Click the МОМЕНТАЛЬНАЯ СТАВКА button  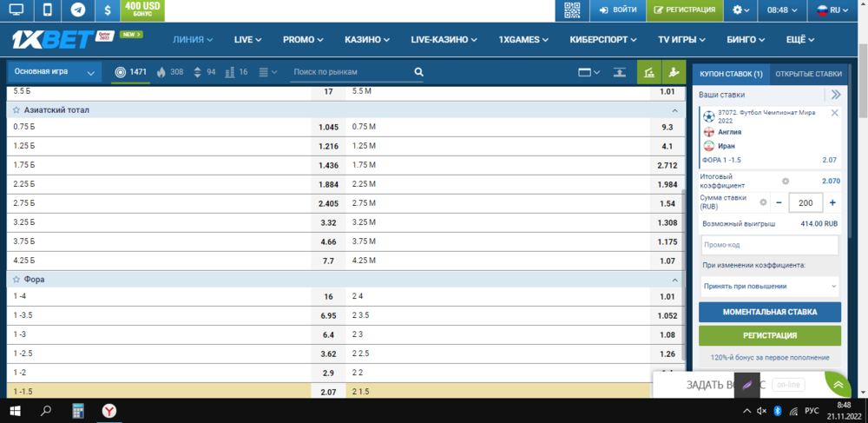pyautogui.click(x=769, y=312)
